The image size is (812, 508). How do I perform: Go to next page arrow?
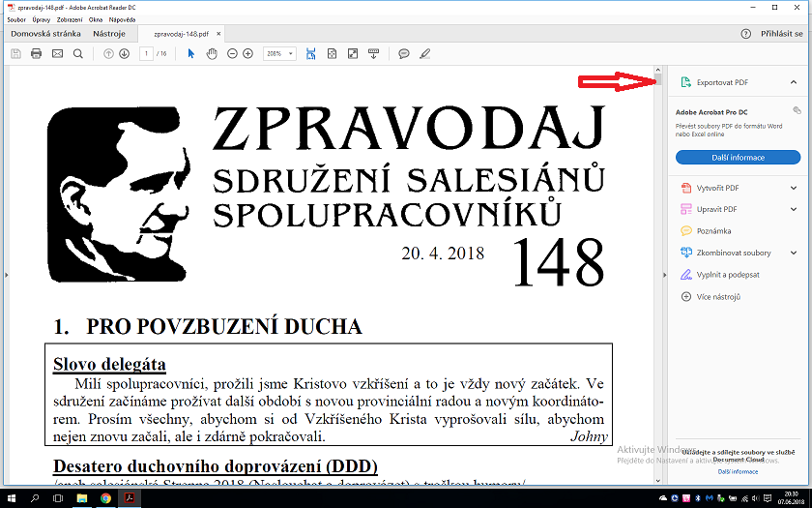(x=124, y=53)
